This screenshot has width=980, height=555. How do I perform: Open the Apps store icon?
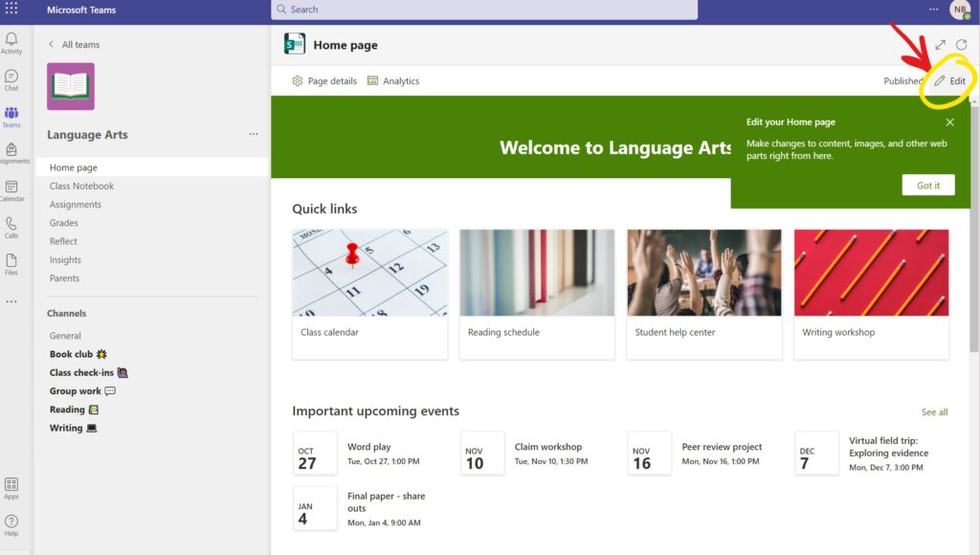[11, 487]
